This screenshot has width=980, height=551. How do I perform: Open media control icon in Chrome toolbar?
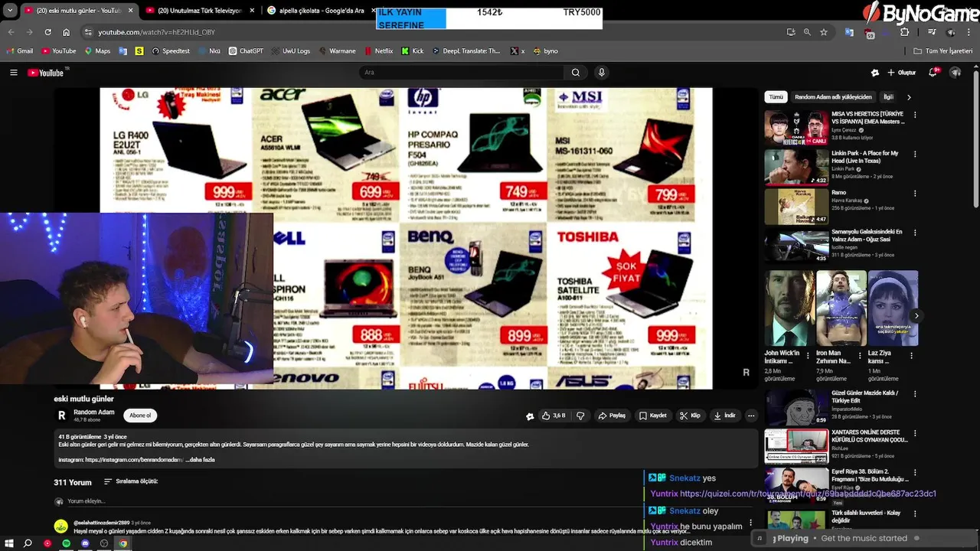[932, 32]
